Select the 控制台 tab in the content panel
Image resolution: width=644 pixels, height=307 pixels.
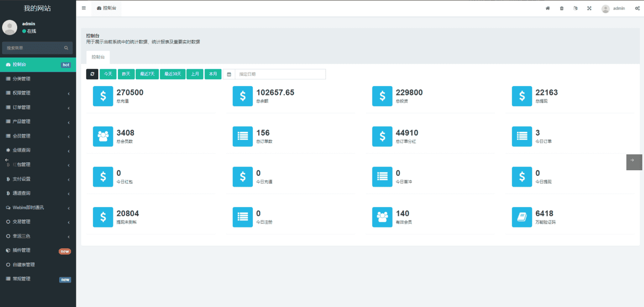coord(98,57)
